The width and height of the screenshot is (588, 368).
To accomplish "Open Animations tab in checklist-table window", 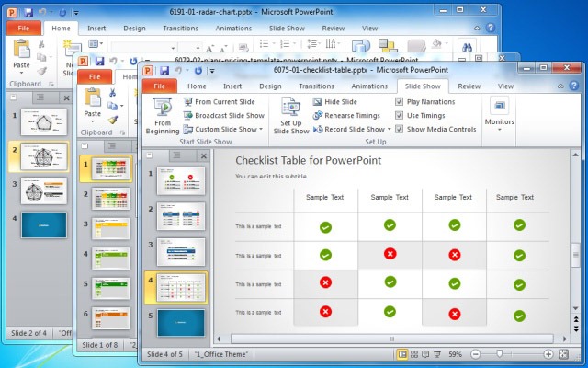I will click(369, 86).
